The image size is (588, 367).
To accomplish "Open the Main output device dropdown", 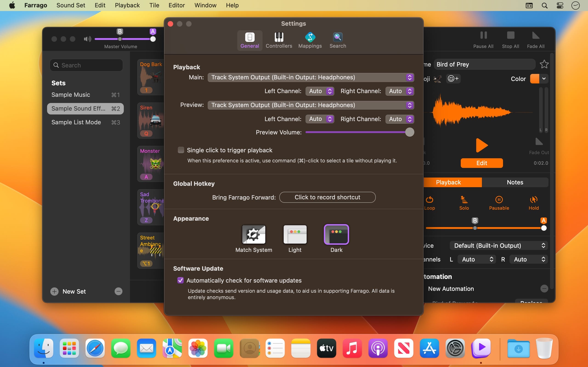I will click(x=311, y=78).
